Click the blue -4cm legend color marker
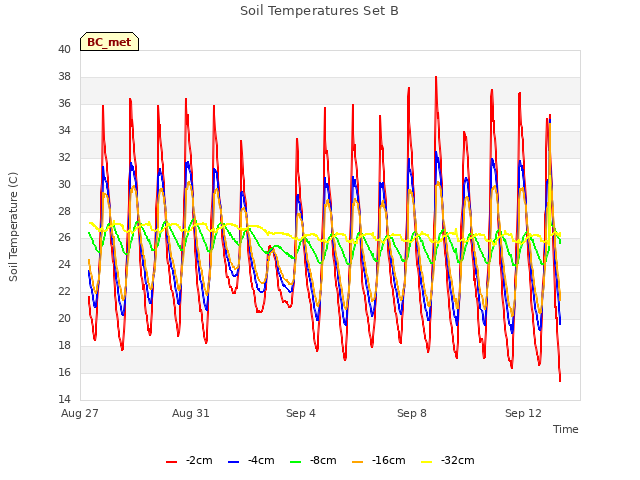 pyautogui.click(x=233, y=462)
